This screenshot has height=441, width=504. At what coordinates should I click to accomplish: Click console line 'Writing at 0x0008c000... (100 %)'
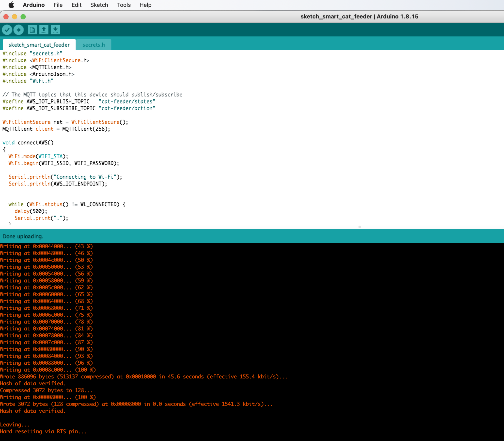(48, 370)
